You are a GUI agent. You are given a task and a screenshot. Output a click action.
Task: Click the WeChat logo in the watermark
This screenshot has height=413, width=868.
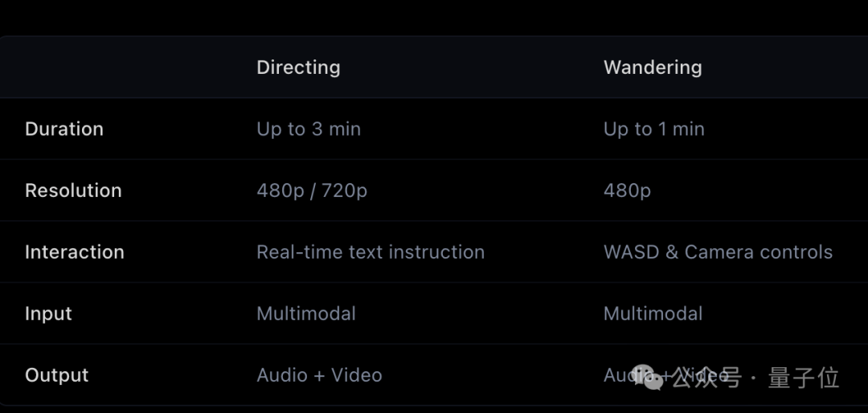(x=648, y=376)
